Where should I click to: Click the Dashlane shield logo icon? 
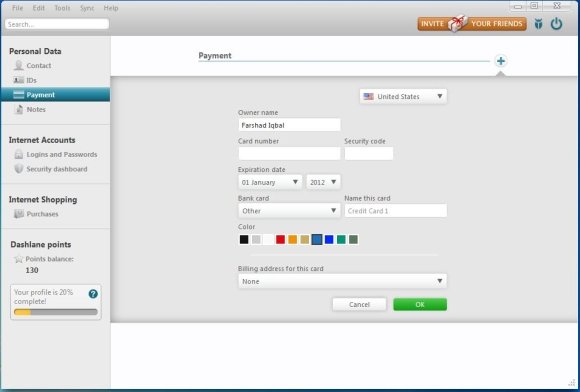coord(539,24)
